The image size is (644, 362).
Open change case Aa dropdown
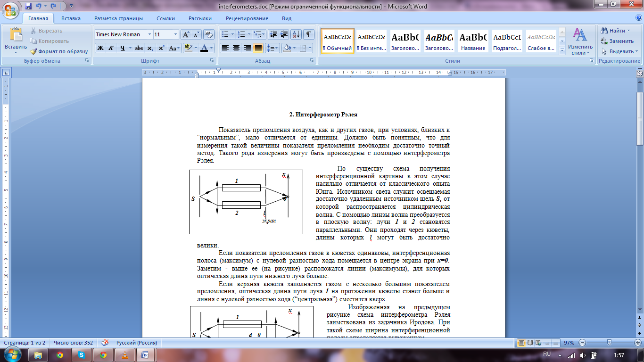tap(174, 48)
